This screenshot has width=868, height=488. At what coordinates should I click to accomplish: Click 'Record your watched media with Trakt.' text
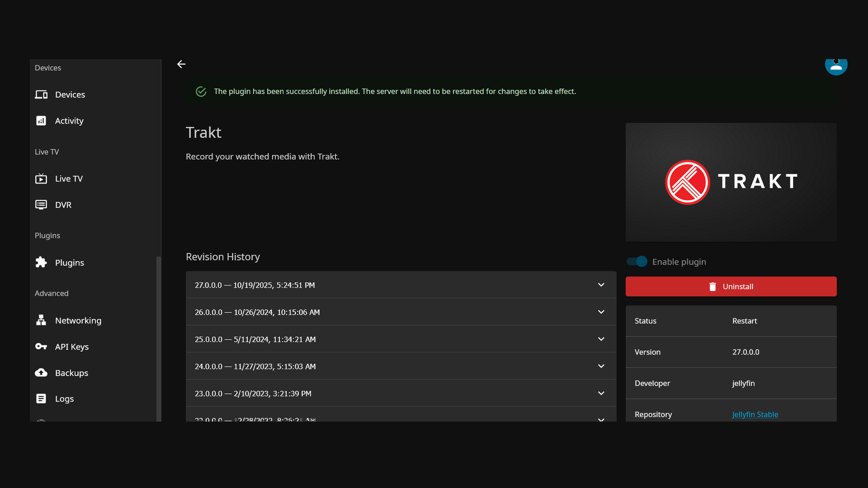(x=263, y=157)
